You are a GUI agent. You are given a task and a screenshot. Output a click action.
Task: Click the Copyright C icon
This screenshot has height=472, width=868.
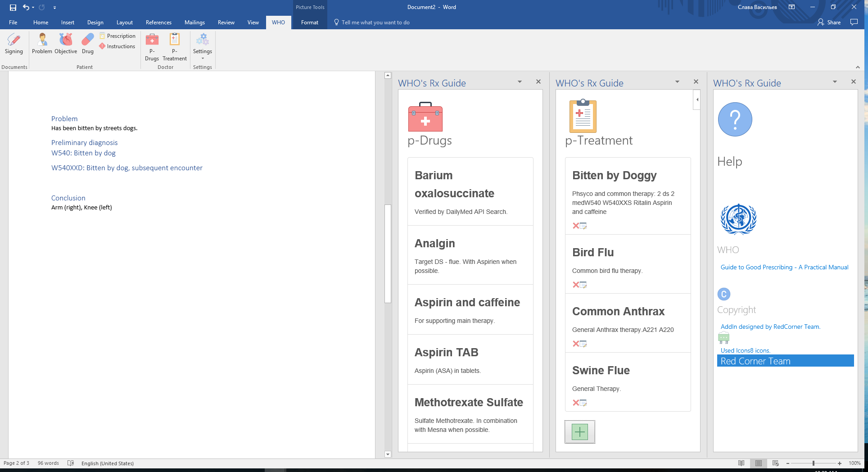click(724, 294)
